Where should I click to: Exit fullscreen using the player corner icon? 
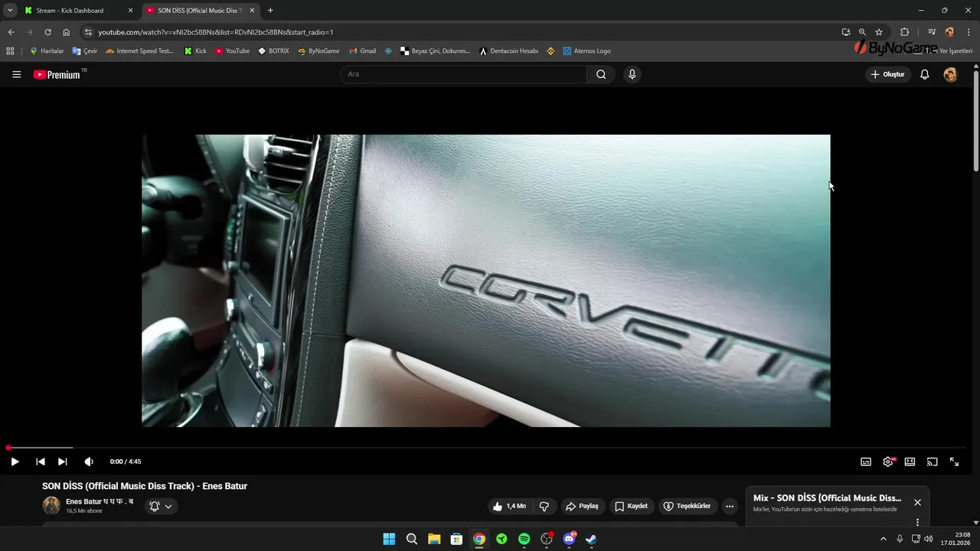point(954,461)
